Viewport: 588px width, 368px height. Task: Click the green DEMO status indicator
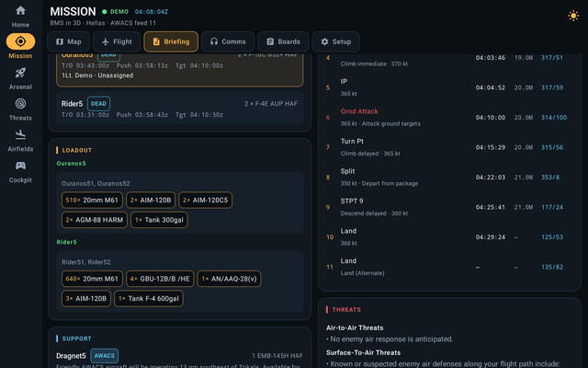point(115,12)
